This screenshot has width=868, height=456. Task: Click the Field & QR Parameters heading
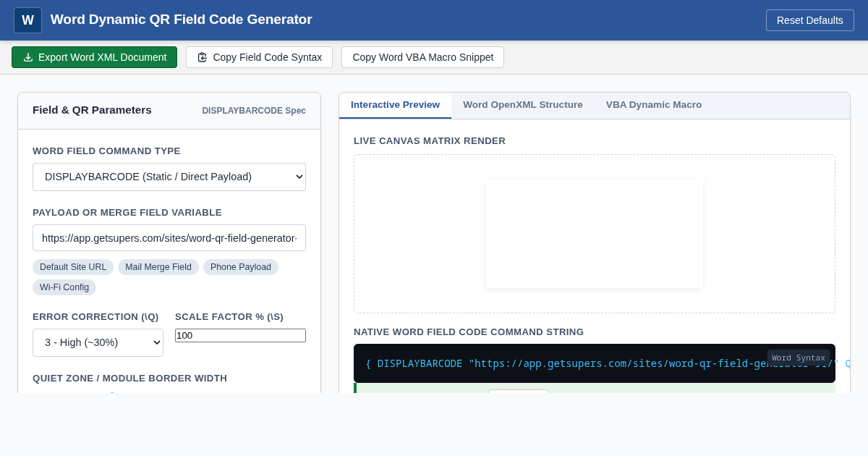[x=92, y=110]
